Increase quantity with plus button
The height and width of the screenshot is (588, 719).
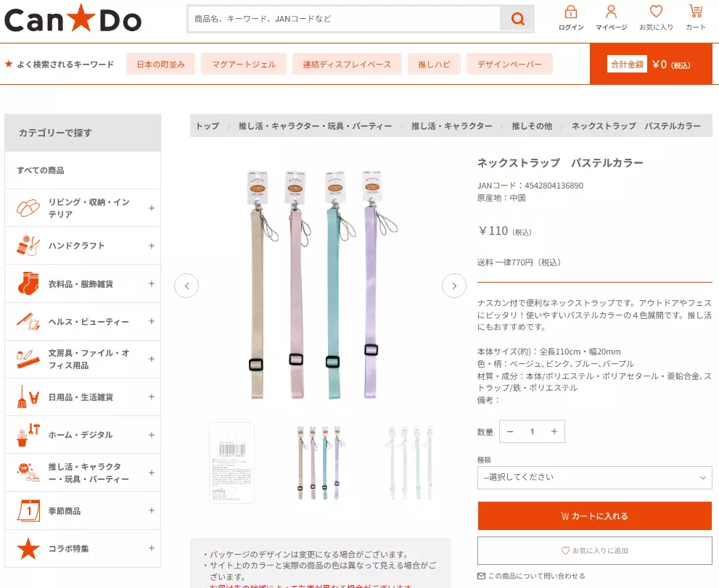point(554,431)
